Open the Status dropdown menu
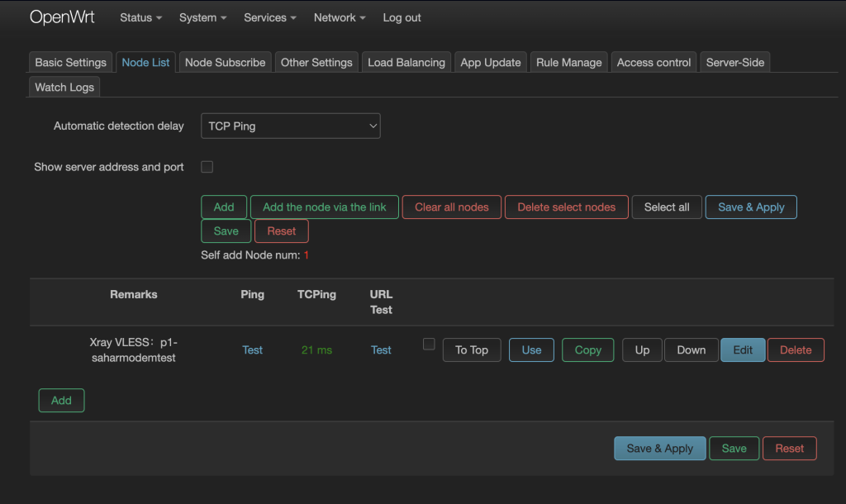 click(140, 17)
